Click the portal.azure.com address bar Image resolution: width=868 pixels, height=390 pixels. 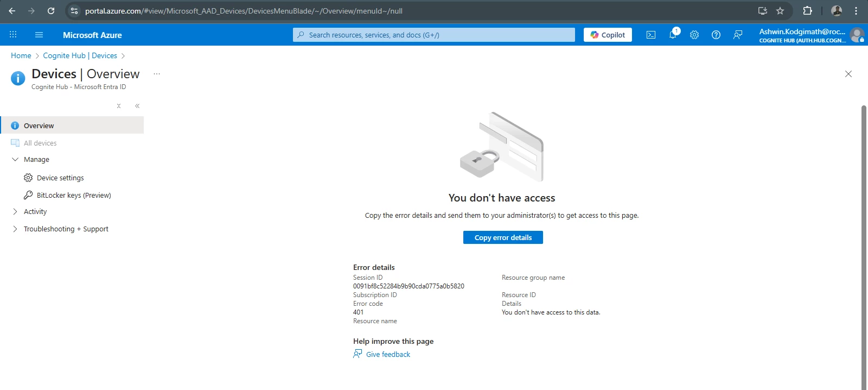[412, 11]
